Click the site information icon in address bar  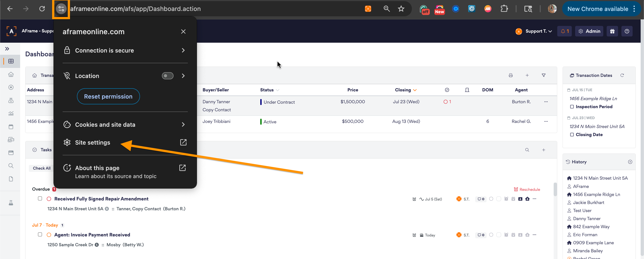(61, 9)
